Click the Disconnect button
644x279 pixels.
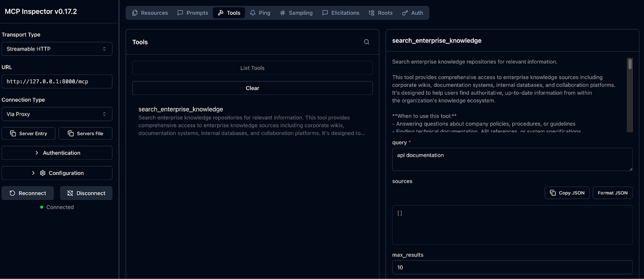tap(86, 193)
